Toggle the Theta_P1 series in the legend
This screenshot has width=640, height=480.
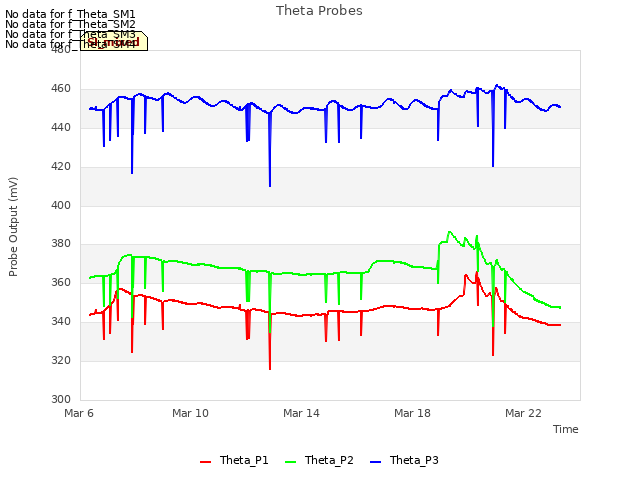(x=234, y=460)
